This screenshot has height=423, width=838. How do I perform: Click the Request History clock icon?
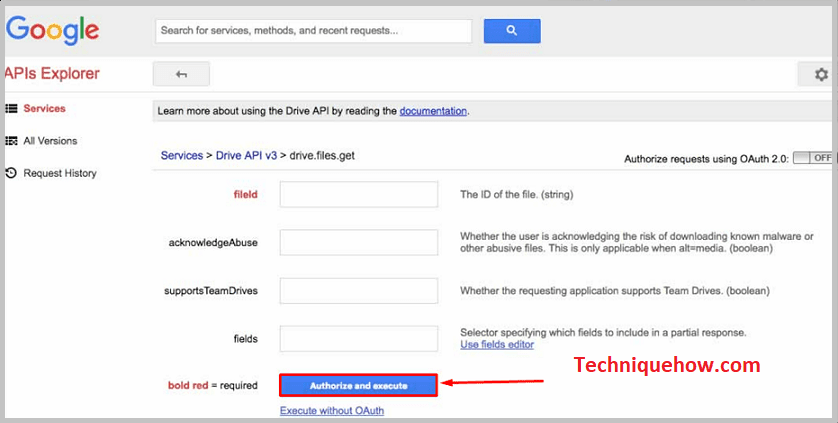pyautogui.click(x=11, y=173)
